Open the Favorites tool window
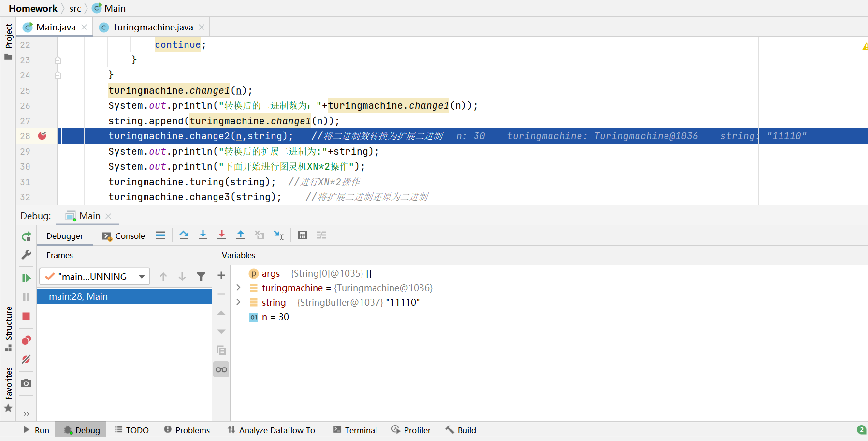868x441 pixels. pyautogui.click(x=8, y=389)
